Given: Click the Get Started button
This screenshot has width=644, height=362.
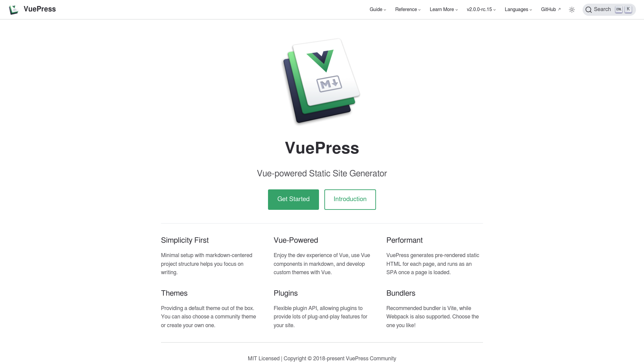Looking at the screenshot, I should pyautogui.click(x=293, y=199).
